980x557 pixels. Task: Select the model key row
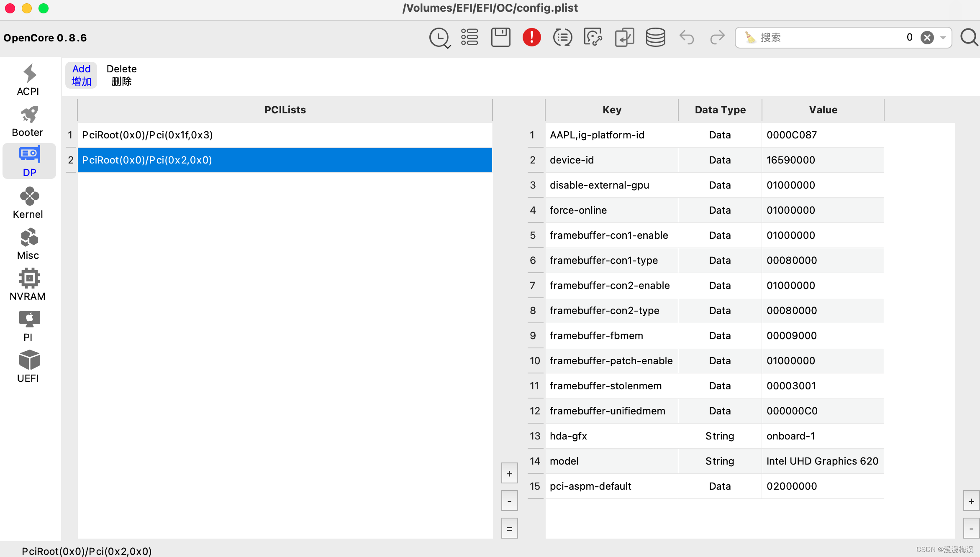(612, 461)
